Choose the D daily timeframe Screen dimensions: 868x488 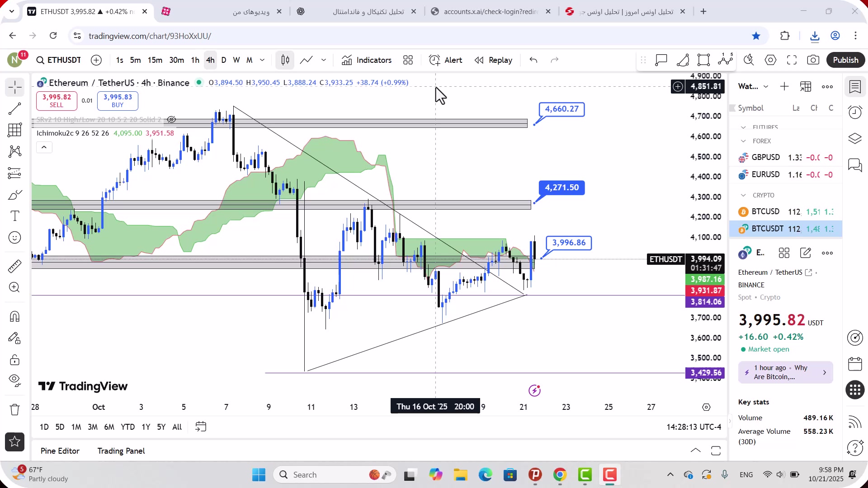coord(224,60)
